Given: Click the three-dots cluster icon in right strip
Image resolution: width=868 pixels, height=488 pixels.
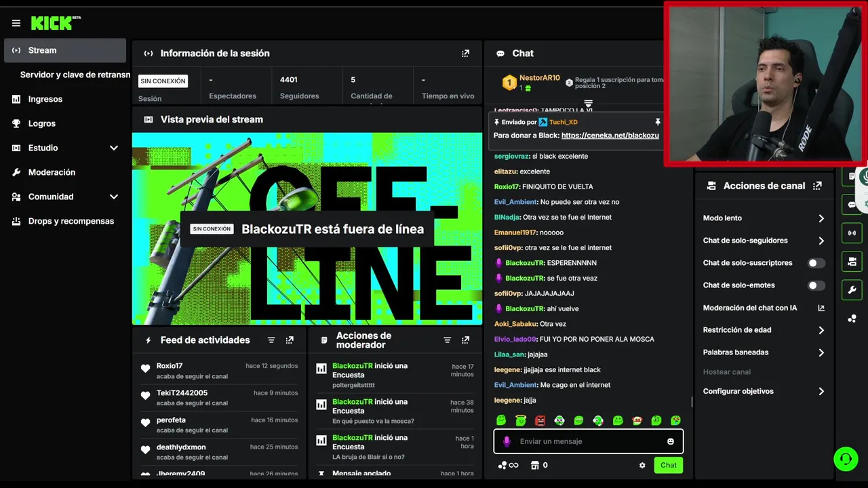Looking at the screenshot, I should click(852, 319).
